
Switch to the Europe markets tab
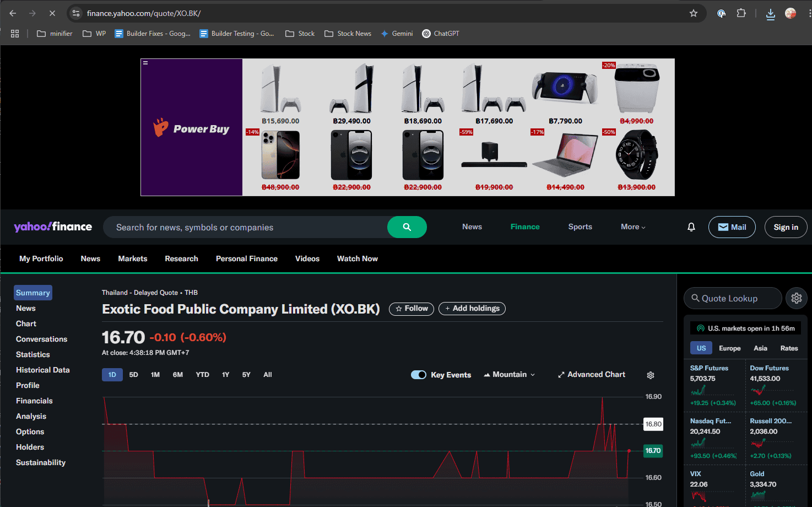[729, 348]
